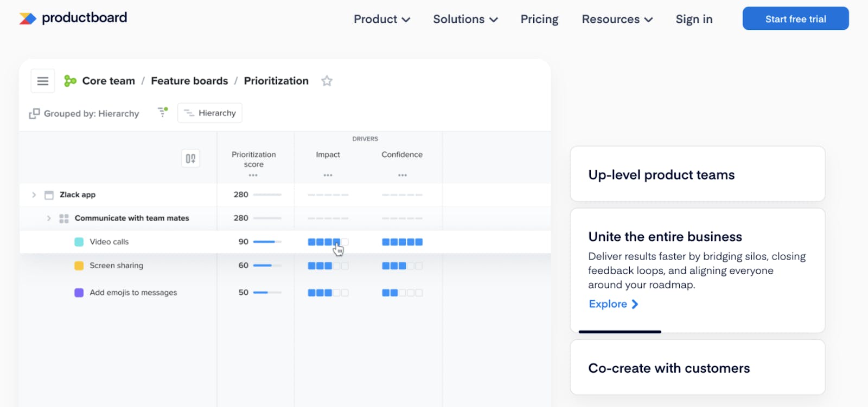Star the Prioritization board
This screenshot has height=407, width=868.
click(x=327, y=81)
